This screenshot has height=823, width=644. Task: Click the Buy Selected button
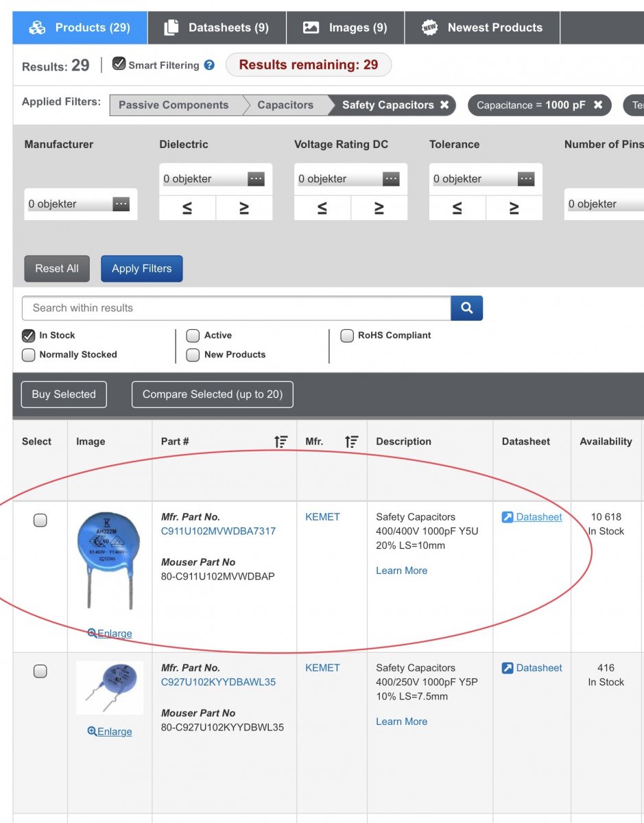click(64, 394)
